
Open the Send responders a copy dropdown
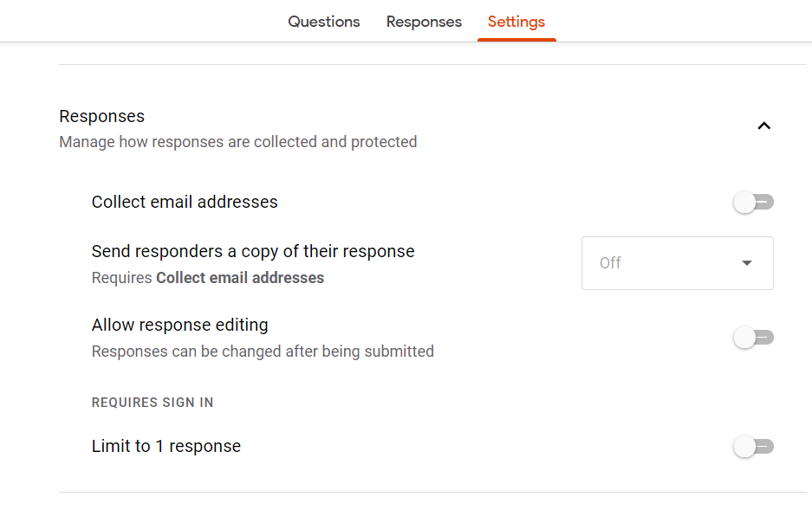click(x=678, y=263)
